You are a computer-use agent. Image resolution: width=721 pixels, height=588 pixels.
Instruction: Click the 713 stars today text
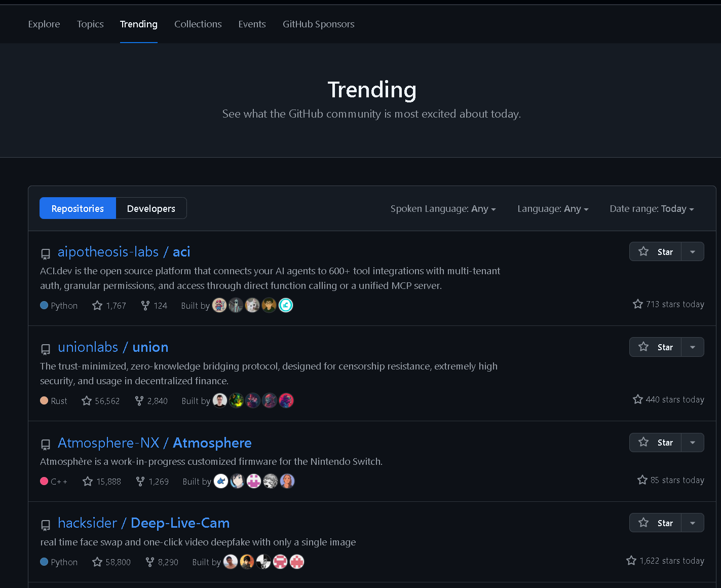[669, 304]
